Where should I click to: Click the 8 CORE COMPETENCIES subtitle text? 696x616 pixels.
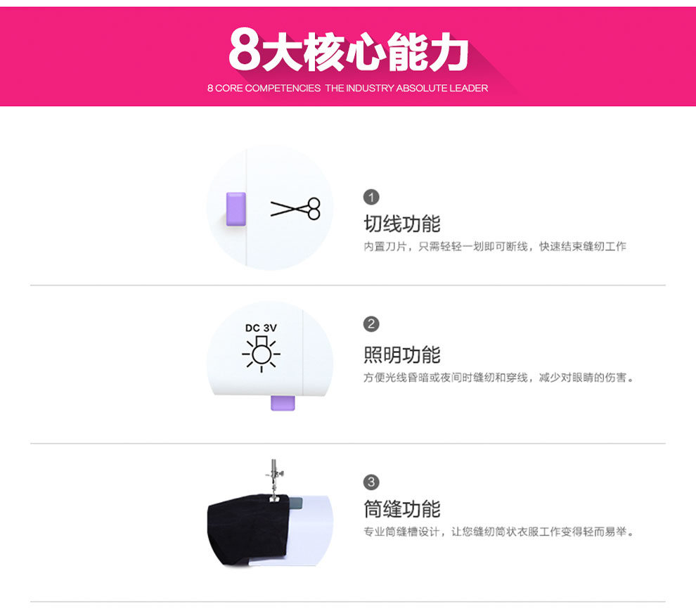point(347,88)
